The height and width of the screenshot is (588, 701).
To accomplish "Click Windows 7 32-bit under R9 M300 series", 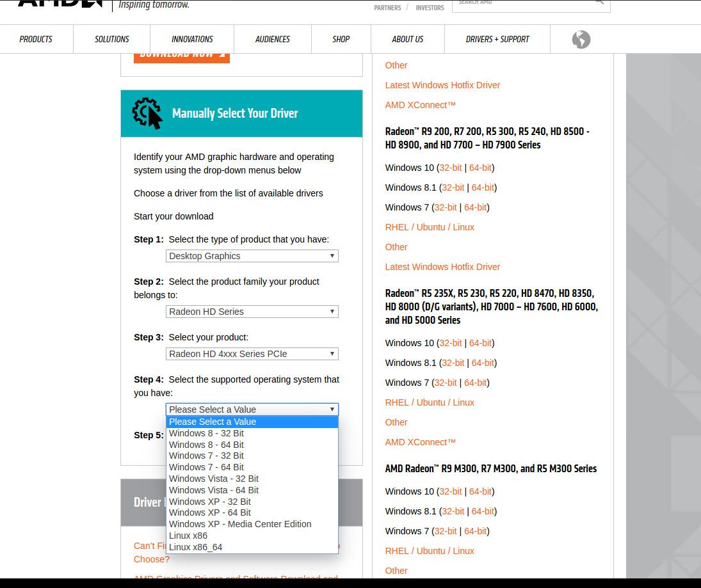I will (446, 531).
